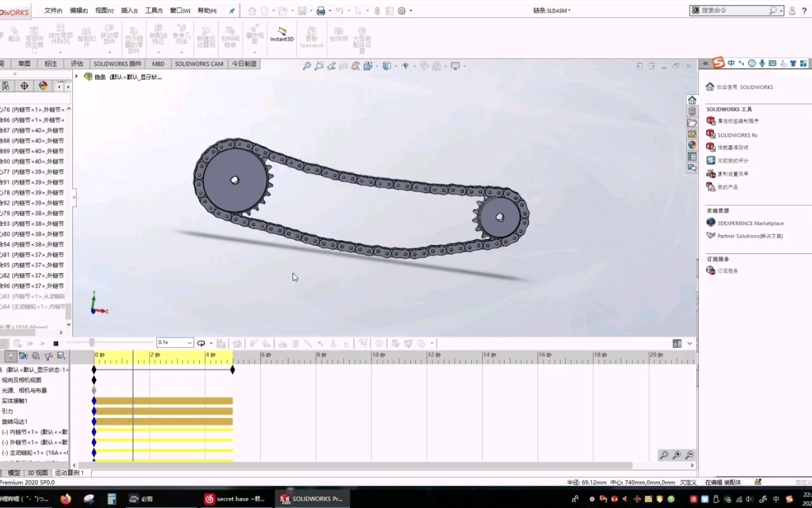
Task: Click the 订阅服务 link
Action: (727, 270)
